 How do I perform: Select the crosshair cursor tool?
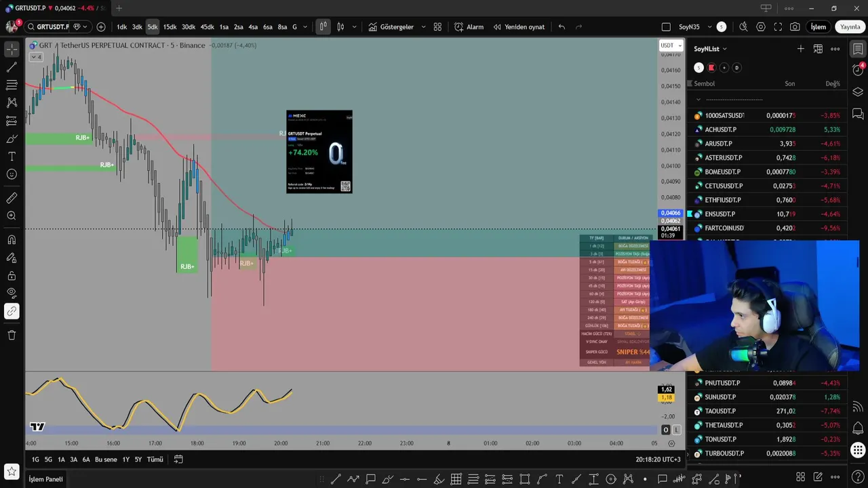click(12, 49)
